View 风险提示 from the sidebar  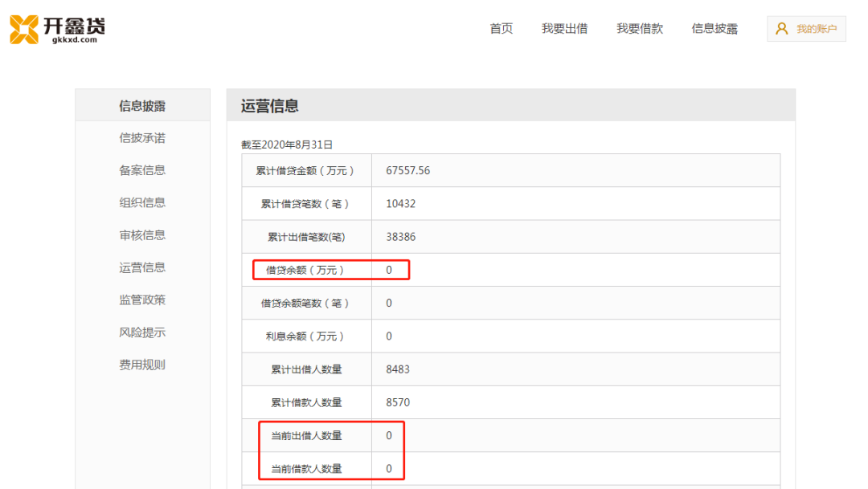tap(142, 332)
